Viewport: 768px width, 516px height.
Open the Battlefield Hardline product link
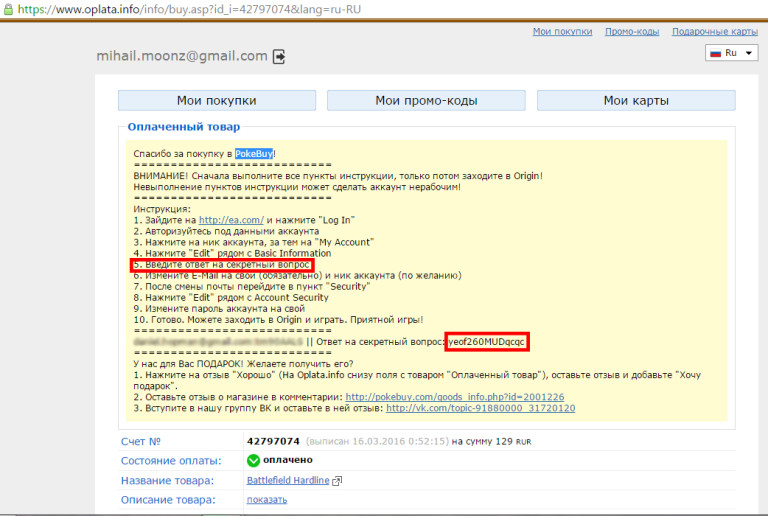pos(288,481)
